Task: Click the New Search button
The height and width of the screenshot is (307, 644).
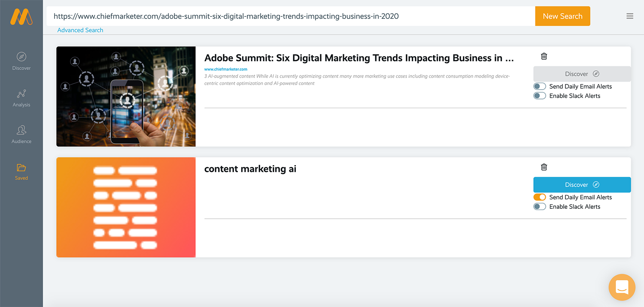Action: pos(562,16)
